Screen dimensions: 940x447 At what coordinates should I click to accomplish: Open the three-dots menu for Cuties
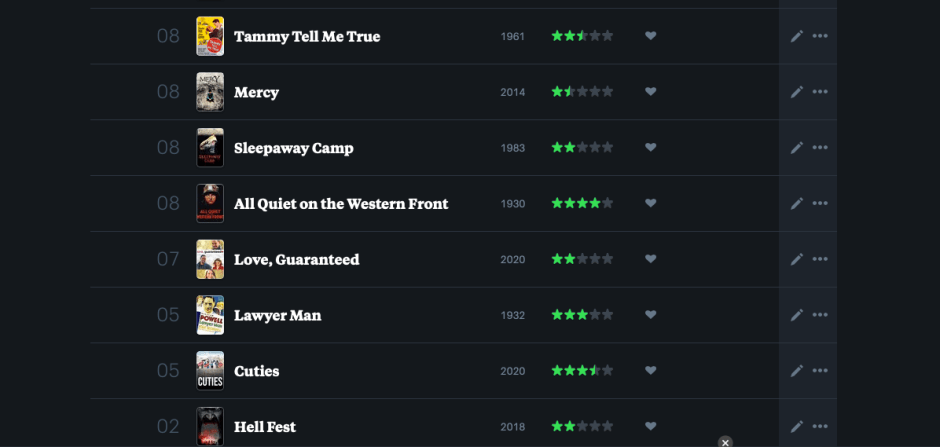820,371
